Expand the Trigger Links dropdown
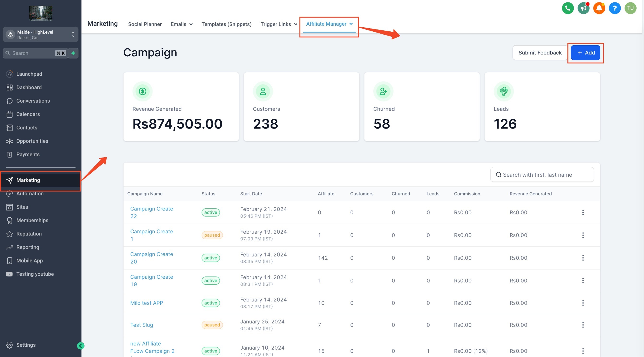The image size is (644, 357). [x=279, y=24]
